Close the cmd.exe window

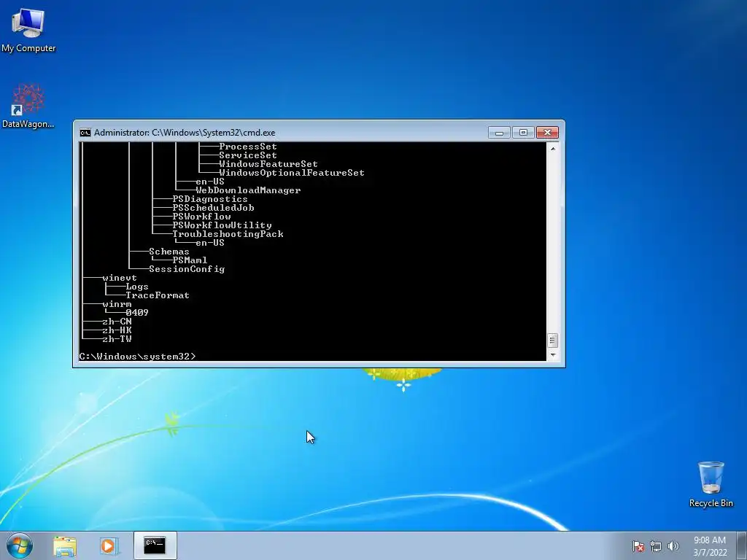pos(547,133)
